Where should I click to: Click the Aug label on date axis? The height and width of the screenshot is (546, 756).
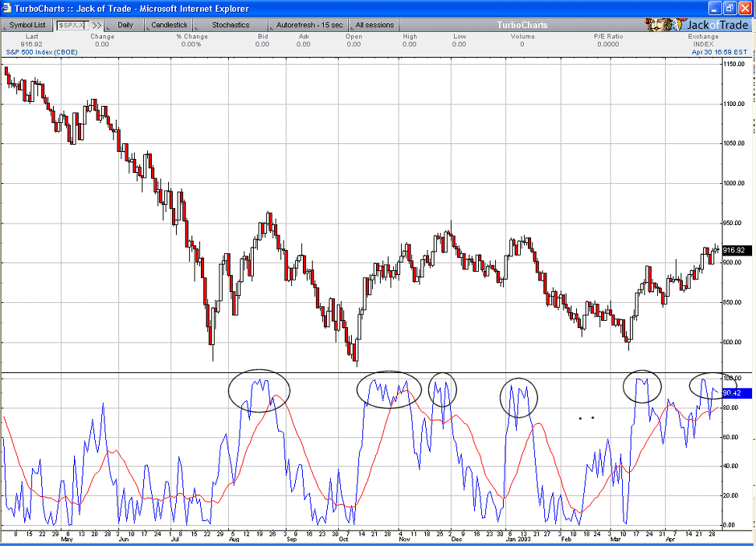point(234,539)
